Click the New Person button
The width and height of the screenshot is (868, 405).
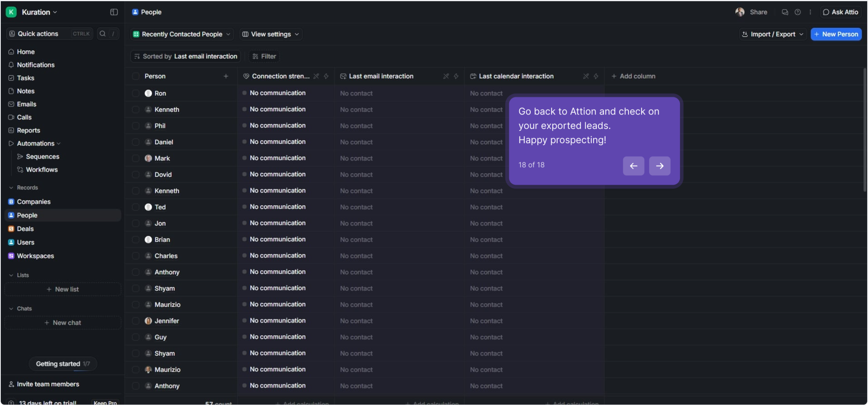(x=836, y=34)
